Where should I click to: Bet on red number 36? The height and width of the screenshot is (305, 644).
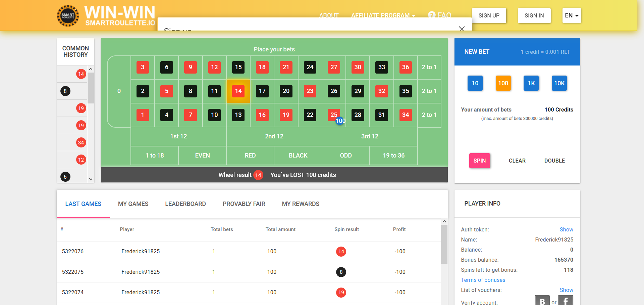[406, 67]
